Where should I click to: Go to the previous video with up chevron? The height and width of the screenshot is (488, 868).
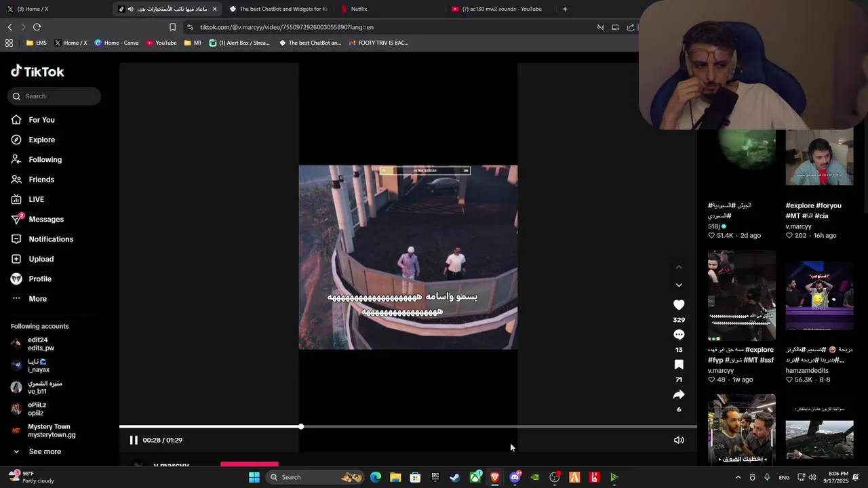tap(679, 268)
